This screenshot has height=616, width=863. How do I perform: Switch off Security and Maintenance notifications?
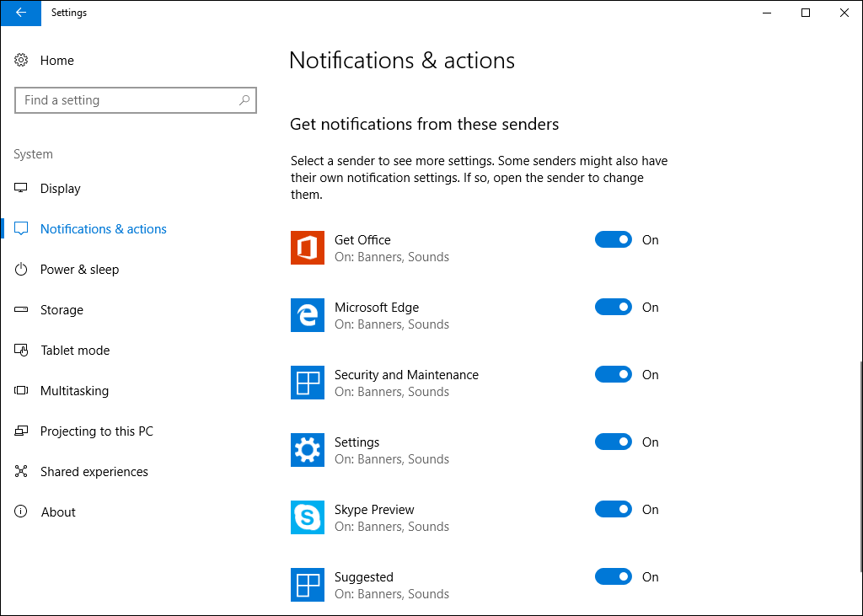[613, 375]
